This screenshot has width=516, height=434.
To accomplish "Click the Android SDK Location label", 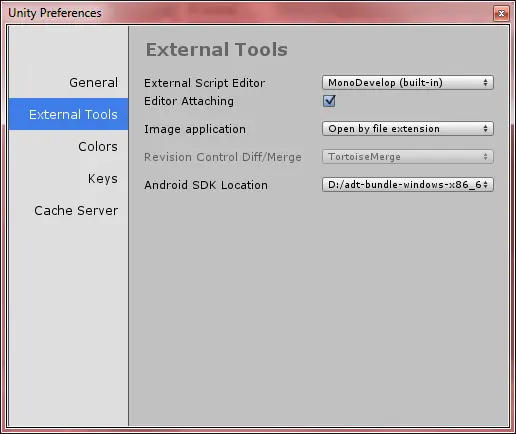I will (x=206, y=185).
